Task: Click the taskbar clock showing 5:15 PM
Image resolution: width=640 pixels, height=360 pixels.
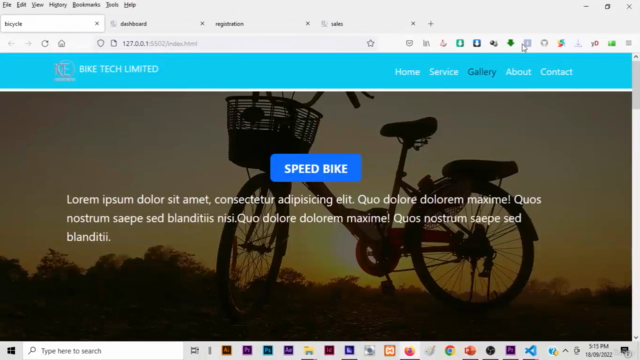Action: [599, 351]
